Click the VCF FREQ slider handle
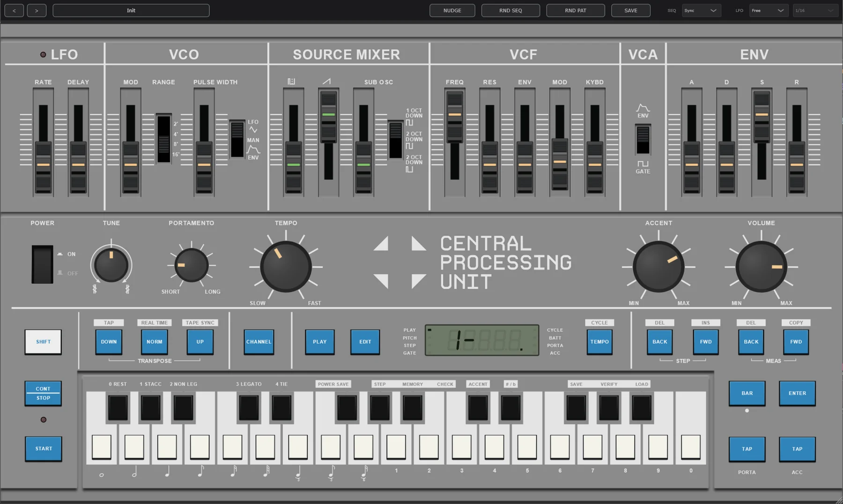 tap(454, 117)
